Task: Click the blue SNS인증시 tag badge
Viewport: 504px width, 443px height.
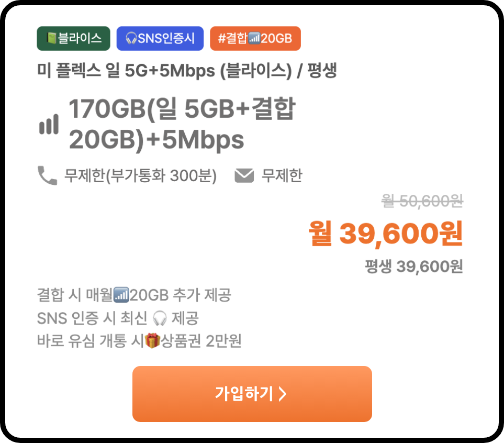Action: pyautogui.click(x=160, y=39)
